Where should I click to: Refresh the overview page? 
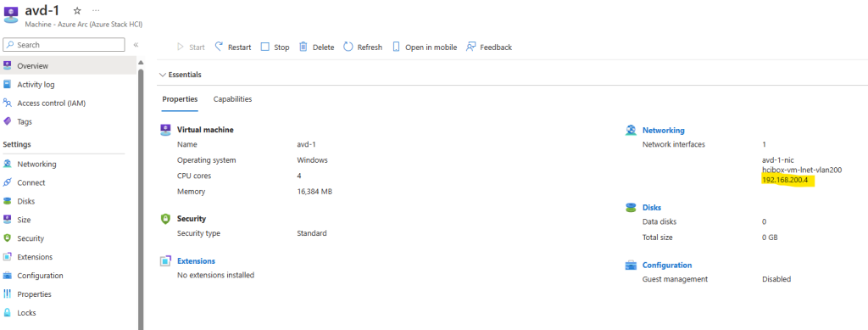(363, 47)
